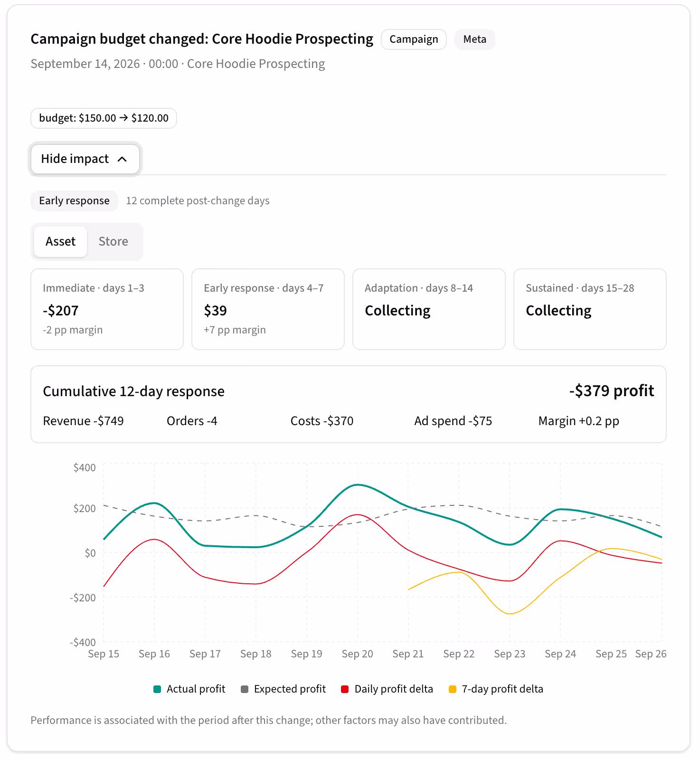Click the Cumulative 12-day response heading
700x760 pixels.
pos(133,391)
